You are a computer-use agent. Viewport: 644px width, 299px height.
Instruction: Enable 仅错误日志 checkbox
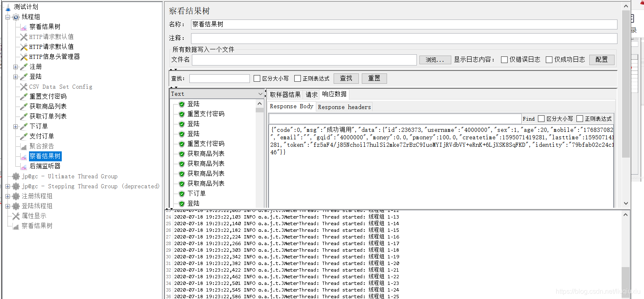click(504, 60)
